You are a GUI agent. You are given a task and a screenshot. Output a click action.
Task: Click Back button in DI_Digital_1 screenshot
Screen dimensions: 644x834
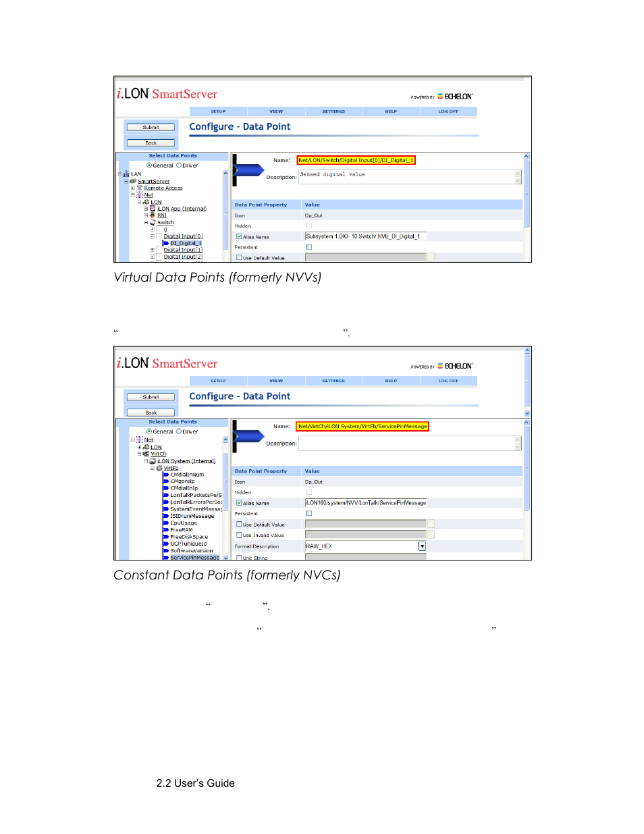[x=151, y=142]
